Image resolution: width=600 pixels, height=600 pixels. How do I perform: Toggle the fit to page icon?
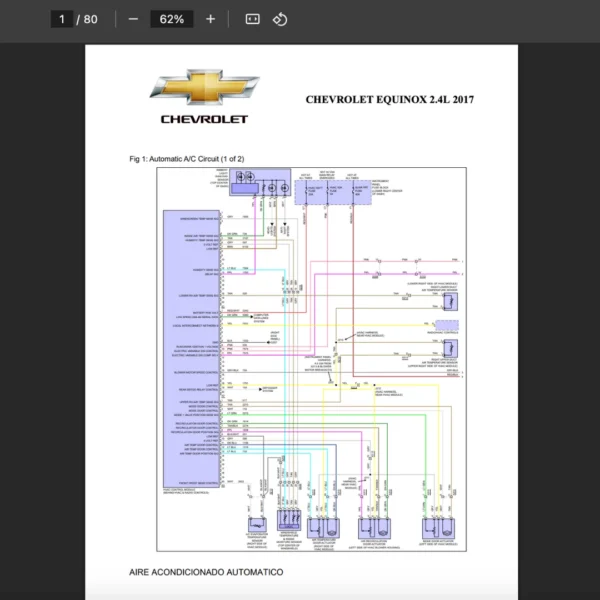253,19
